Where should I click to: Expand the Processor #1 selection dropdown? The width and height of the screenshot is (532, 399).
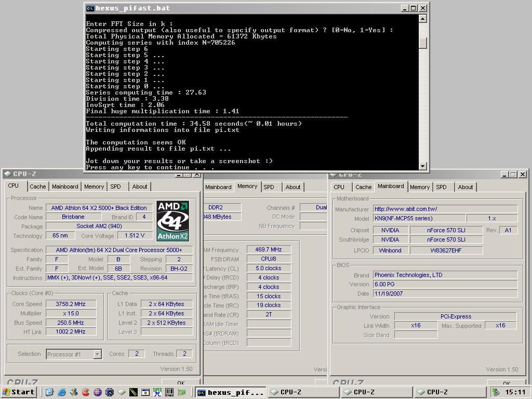tap(97, 354)
